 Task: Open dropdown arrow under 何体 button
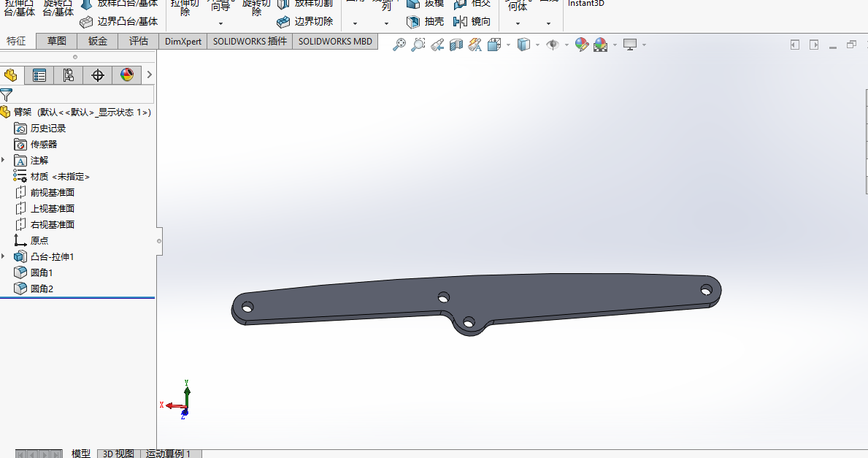518,24
